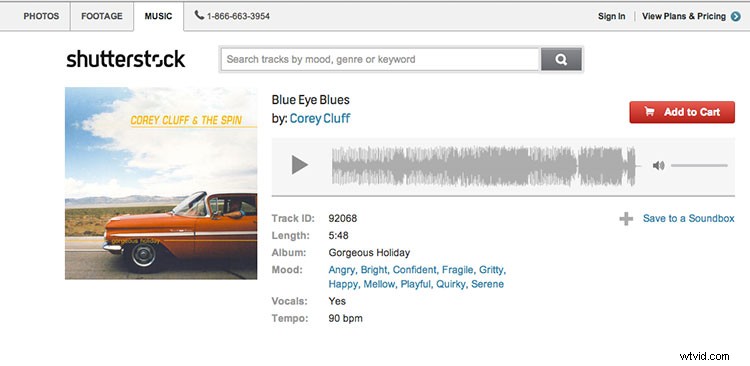Screen dimensions: 750x366
Task: Add the track to cart
Action: (682, 112)
